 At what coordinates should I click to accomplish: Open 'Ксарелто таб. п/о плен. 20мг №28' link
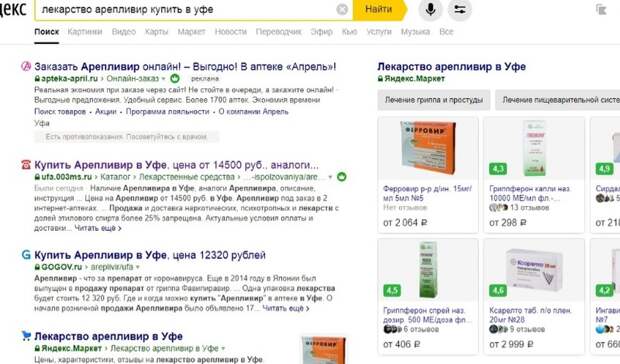(x=531, y=315)
